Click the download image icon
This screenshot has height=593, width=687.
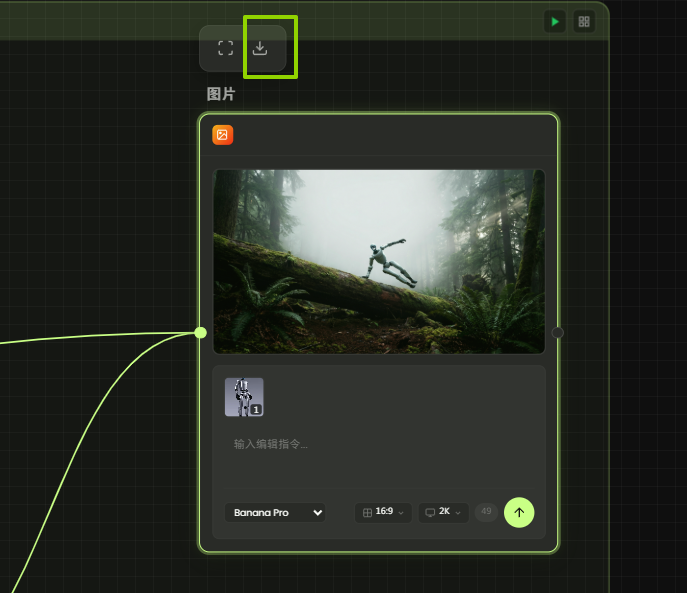(260, 48)
